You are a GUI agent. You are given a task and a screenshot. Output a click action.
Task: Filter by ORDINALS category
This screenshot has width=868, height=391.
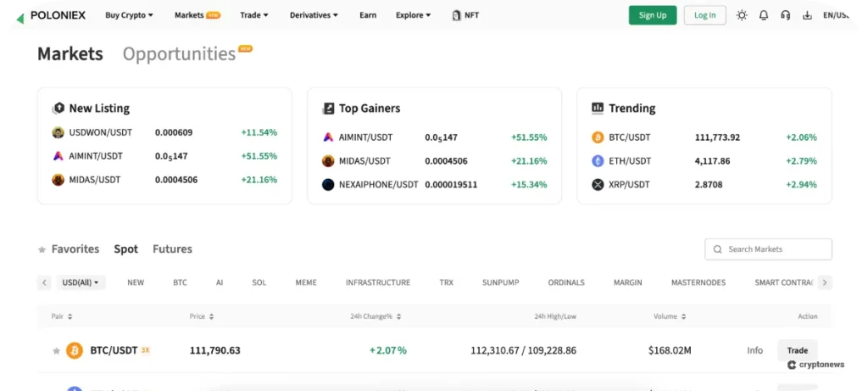tap(566, 282)
